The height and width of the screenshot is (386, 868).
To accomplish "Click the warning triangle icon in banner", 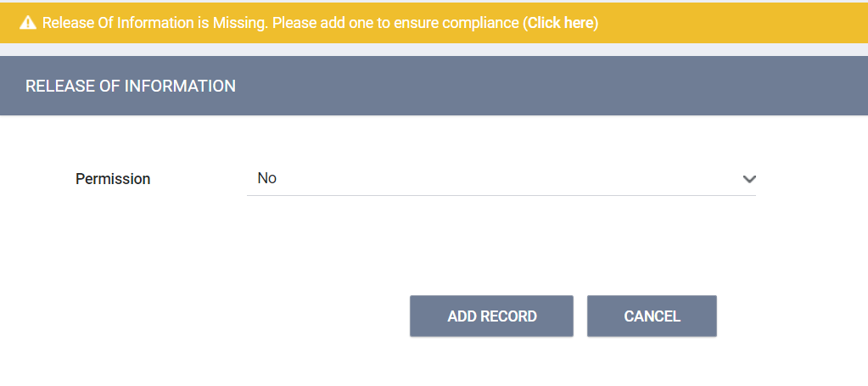I will click(x=27, y=23).
